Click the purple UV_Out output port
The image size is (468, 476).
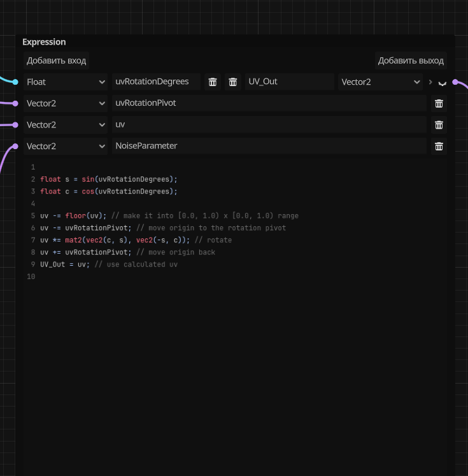click(456, 82)
